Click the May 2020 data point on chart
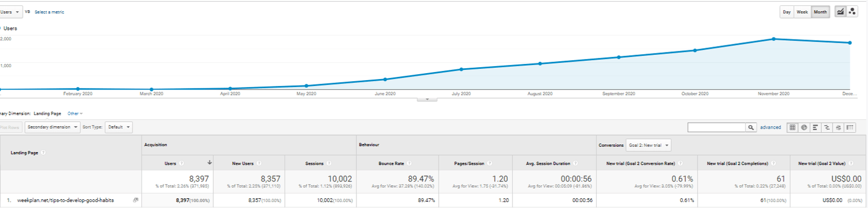Screen dimensions: 868x208 pyautogui.click(x=307, y=86)
